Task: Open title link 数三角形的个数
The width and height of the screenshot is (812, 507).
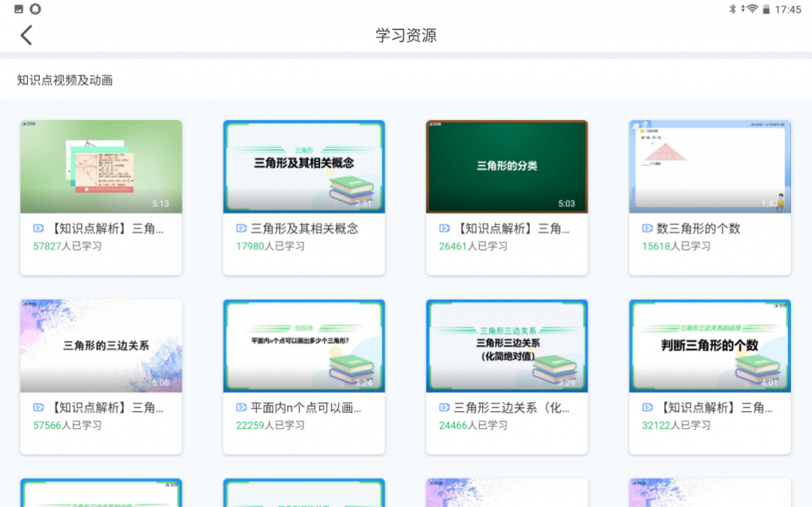Action: pos(698,228)
